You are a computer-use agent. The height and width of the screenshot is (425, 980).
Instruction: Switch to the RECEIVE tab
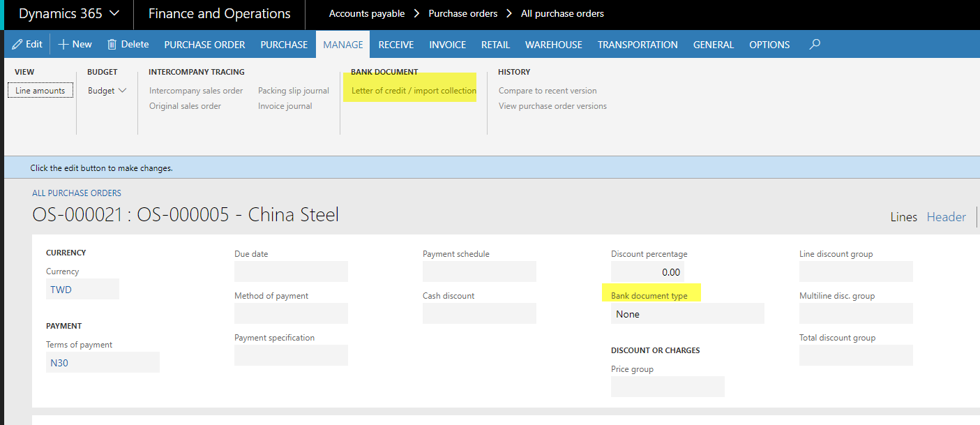point(395,45)
